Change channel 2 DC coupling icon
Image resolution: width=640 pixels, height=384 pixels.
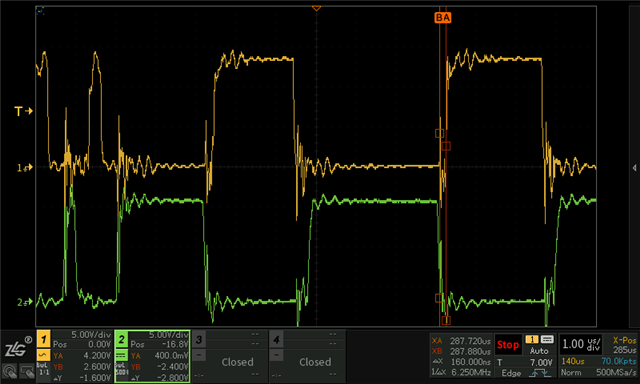pyautogui.click(x=121, y=355)
